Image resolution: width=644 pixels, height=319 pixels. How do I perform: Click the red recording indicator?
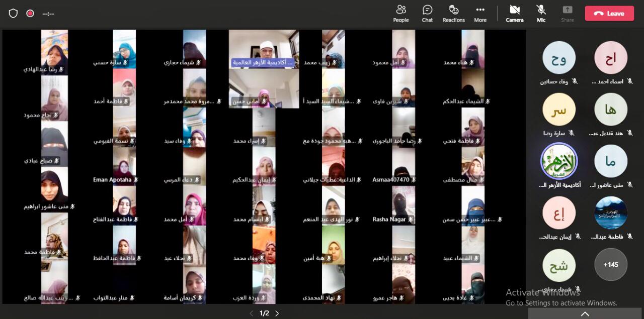tap(30, 14)
